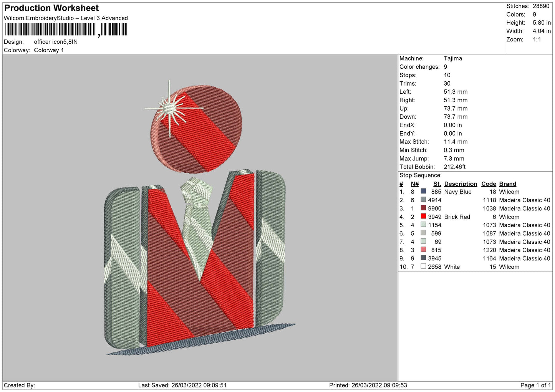Click 'Page 1 of 1' in footer
Image resolution: width=555 pixels, height=392 pixels.
(x=536, y=385)
